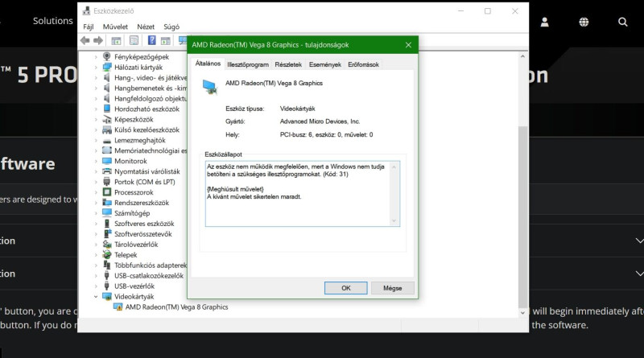
Task: Switch to the Események tab
Action: [325, 64]
